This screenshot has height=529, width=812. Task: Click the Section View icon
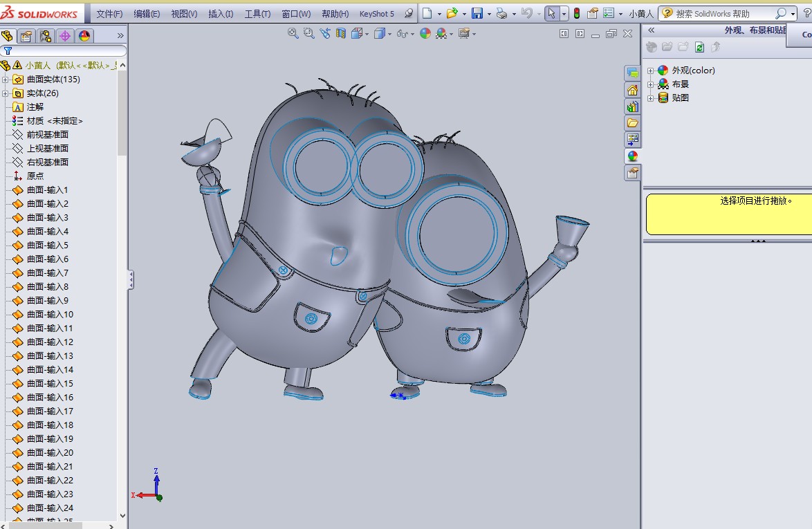[x=341, y=34]
